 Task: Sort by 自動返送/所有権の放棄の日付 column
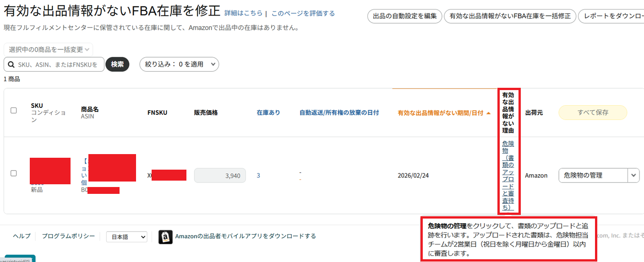[339, 112]
